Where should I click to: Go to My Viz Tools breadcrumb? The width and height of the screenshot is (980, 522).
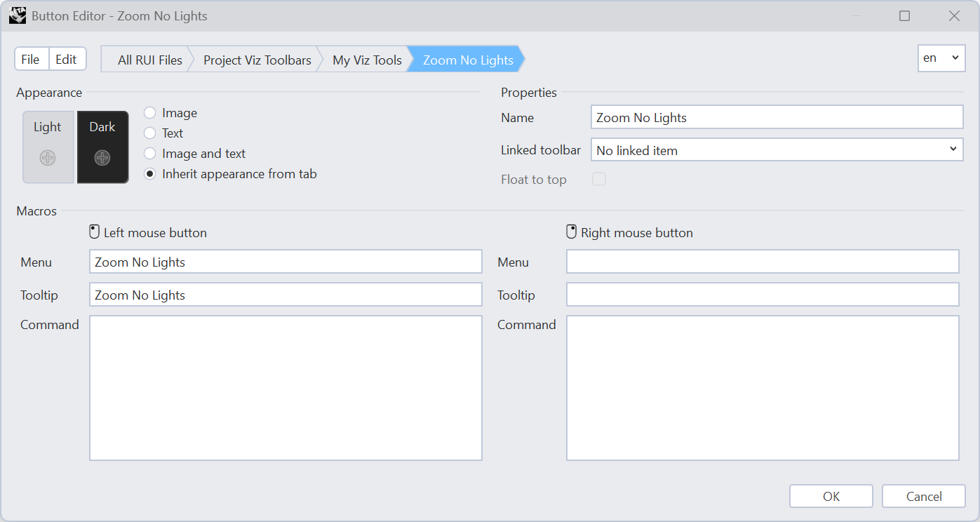pyautogui.click(x=367, y=60)
